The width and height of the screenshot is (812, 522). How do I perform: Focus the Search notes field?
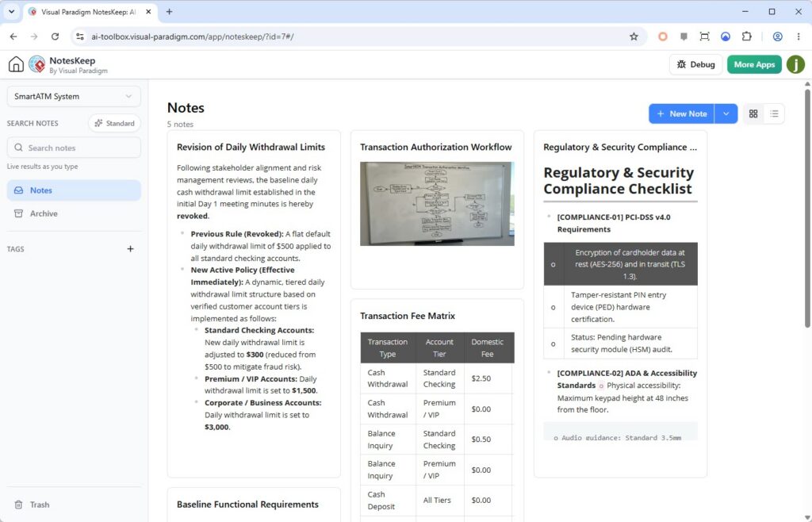74,148
